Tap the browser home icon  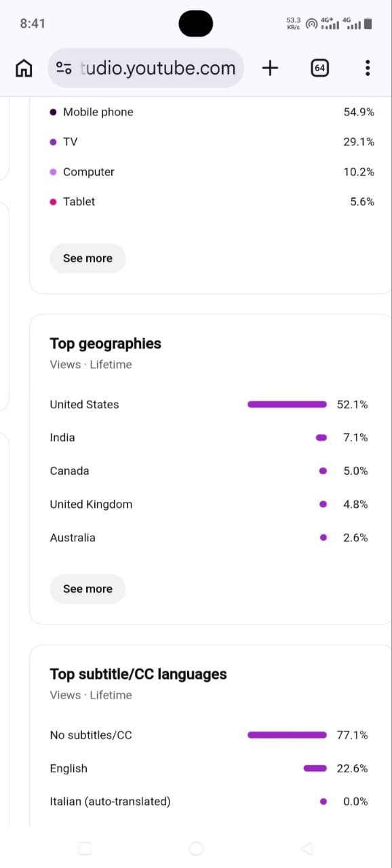(24, 68)
